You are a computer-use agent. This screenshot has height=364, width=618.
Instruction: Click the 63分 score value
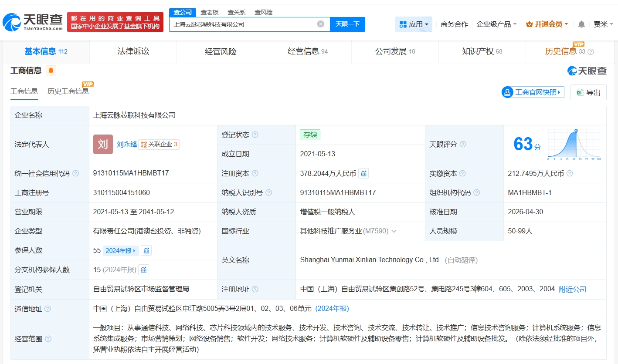coord(527,144)
